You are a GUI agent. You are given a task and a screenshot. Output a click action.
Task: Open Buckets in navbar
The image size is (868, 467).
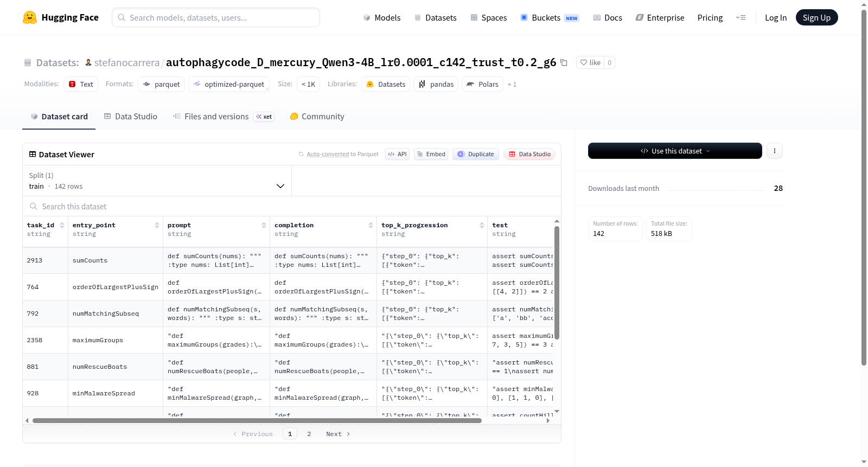pyautogui.click(x=550, y=17)
